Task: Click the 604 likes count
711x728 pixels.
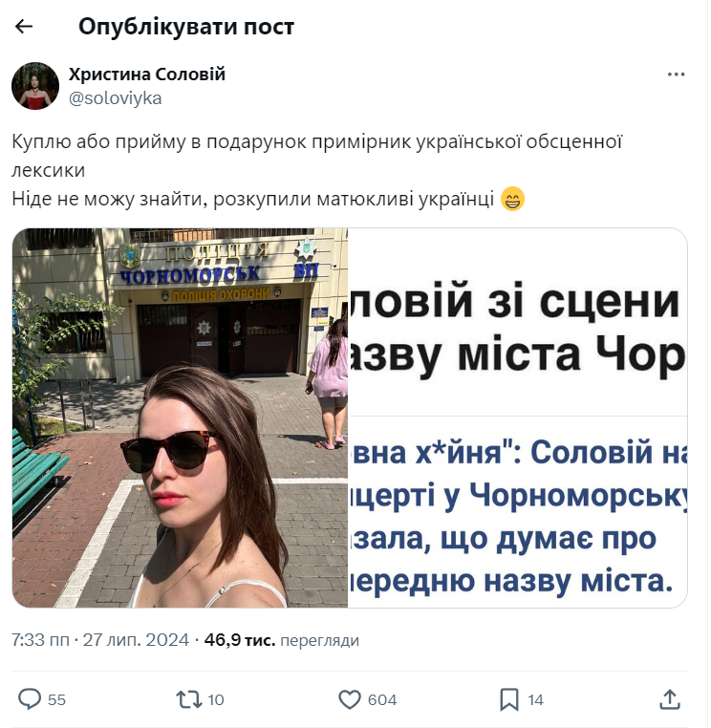Action: [382, 699]
